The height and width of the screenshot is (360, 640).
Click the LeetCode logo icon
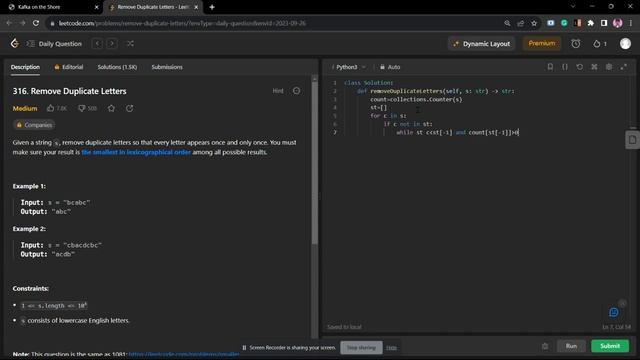(x=15, y=43)
